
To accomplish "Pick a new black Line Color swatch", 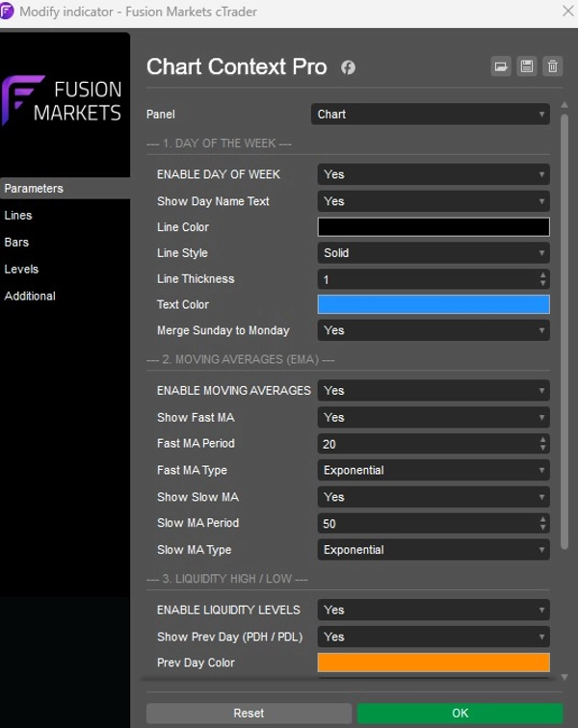I will 433,227.
